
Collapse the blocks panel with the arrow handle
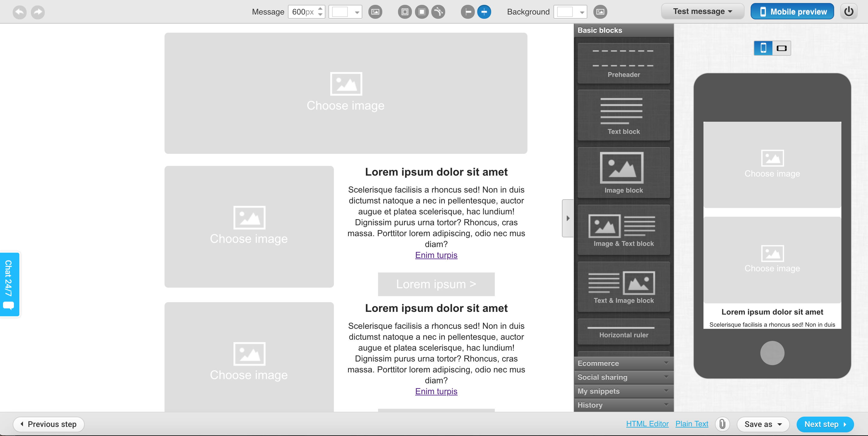pyautogui.click(x=568, y=218)
